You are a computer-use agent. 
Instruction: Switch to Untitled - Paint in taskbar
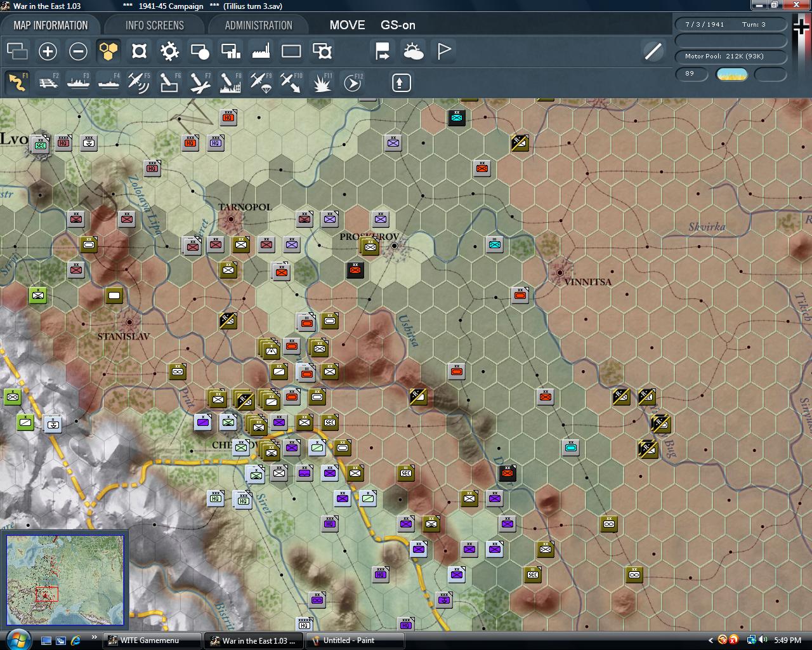[x=355, y=640]
